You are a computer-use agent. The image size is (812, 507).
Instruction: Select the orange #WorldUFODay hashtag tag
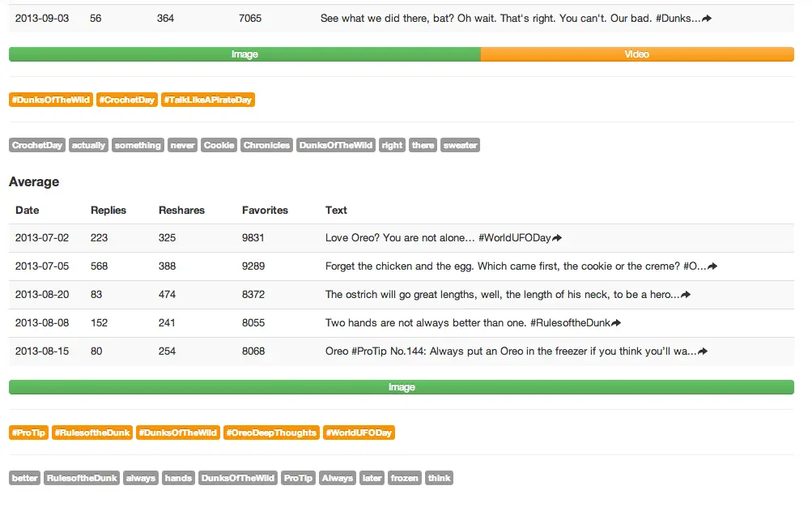pos(359,432)
